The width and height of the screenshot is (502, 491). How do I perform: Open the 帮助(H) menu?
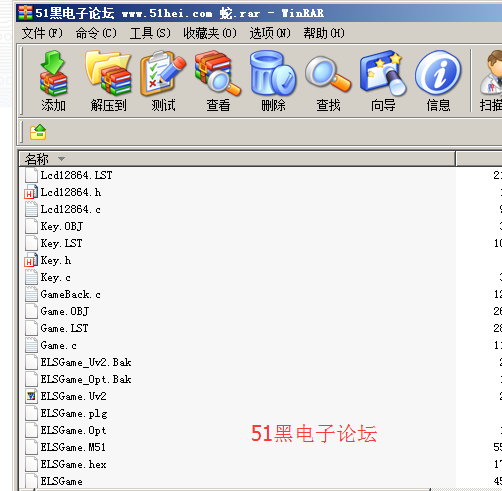point(324,33)
